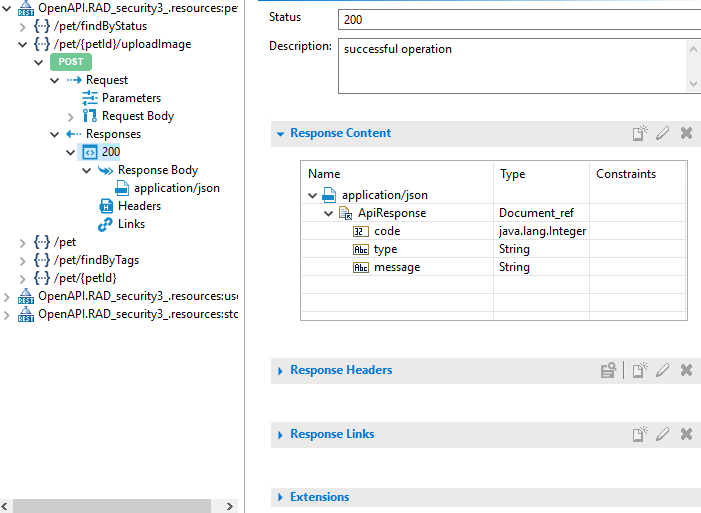Select the Request Body tree item
The image size is (701, 513).
click(x=137, y=116)
